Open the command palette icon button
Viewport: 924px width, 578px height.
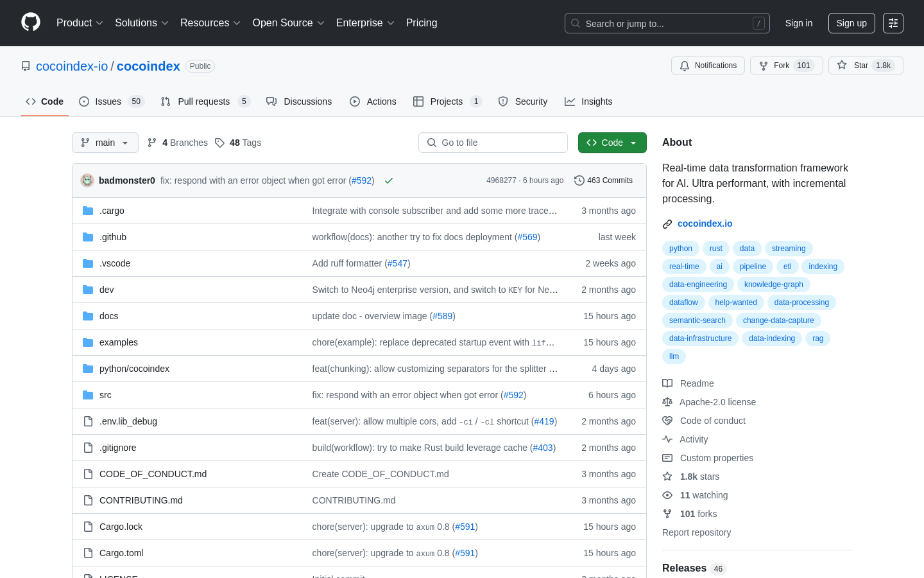[893, 23]
